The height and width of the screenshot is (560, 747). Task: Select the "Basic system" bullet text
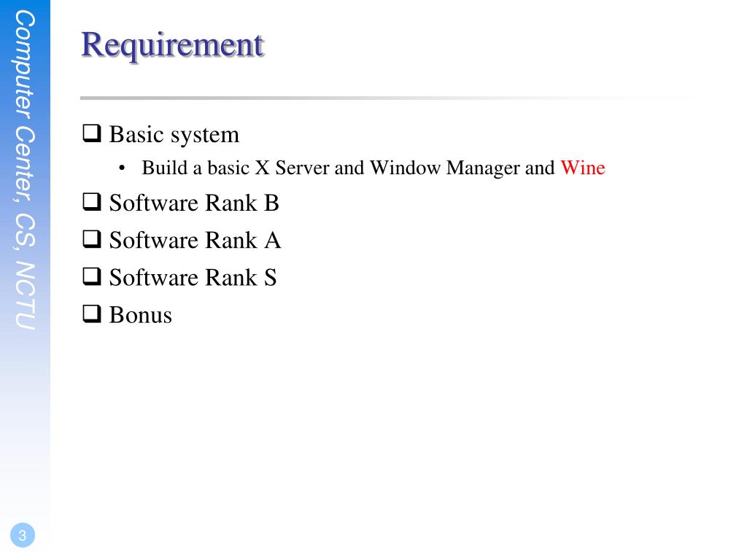(174, 135)
